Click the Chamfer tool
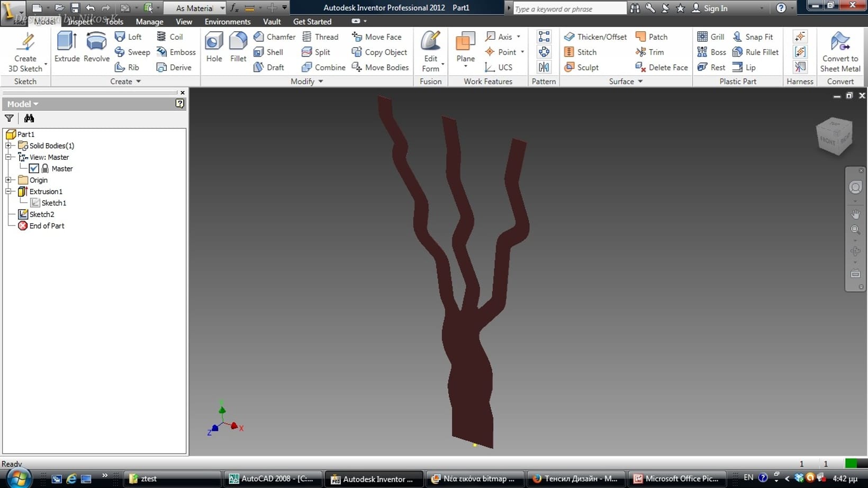Viewport: 868px width, 488px height. (x=274, y=37)
